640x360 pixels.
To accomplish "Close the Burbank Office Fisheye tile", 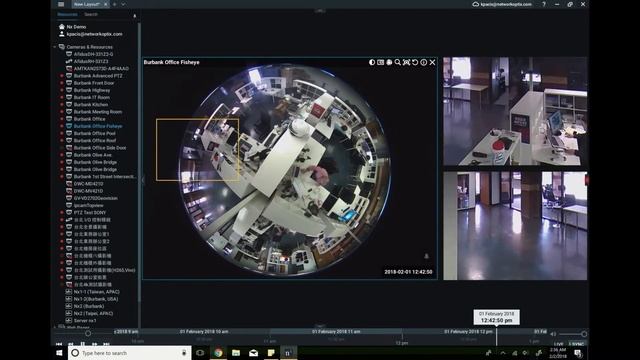I will (432, 62).
